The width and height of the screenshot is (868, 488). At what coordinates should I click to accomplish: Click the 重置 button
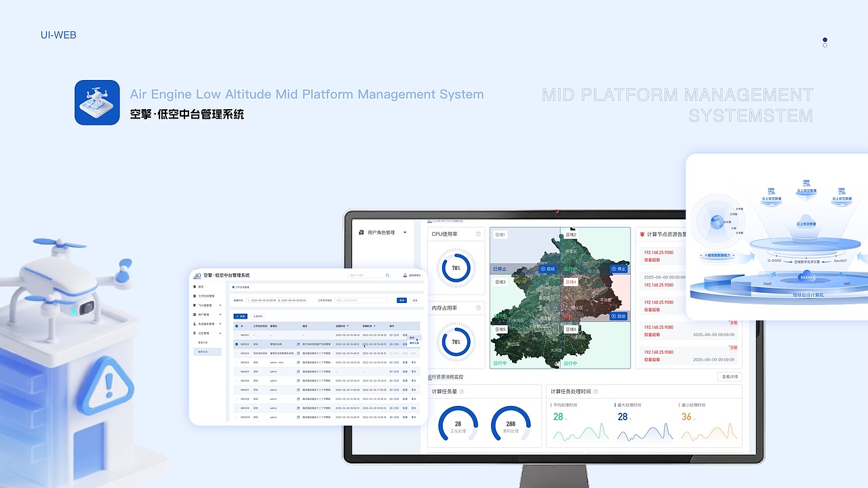415,300
